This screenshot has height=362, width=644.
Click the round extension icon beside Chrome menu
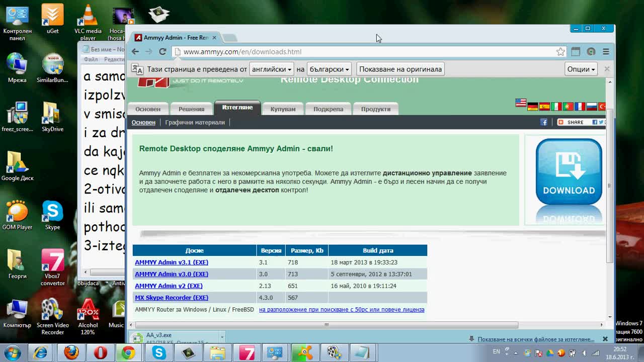coord(591,52)
